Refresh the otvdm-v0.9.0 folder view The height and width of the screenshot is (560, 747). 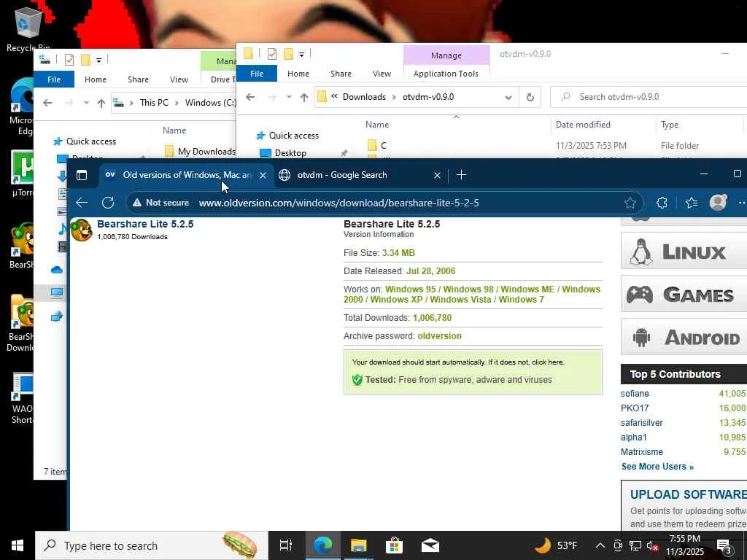click(530, 97)
